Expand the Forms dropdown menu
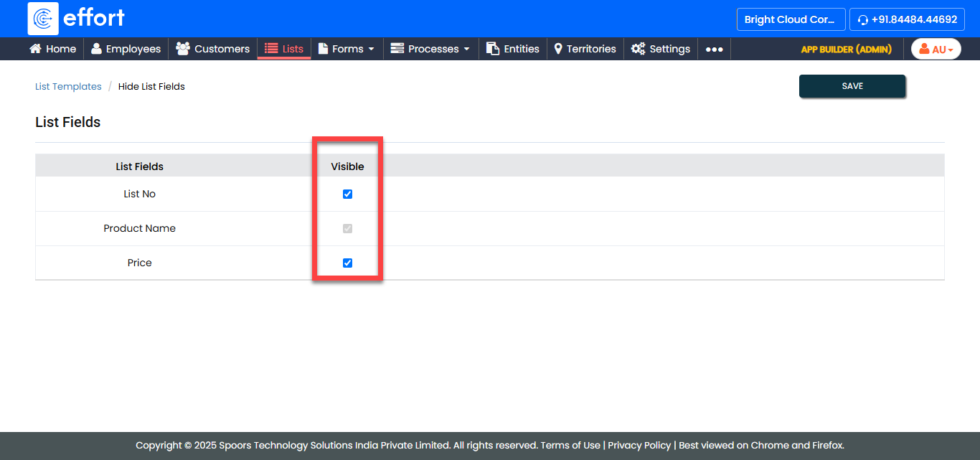Viewport: 980px width, 460px height. 347,49
